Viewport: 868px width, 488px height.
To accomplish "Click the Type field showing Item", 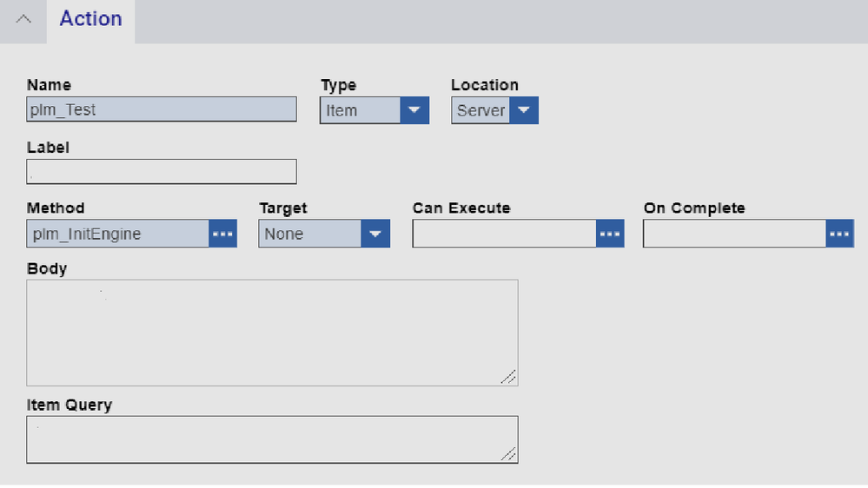I will [x=360, y=110].
